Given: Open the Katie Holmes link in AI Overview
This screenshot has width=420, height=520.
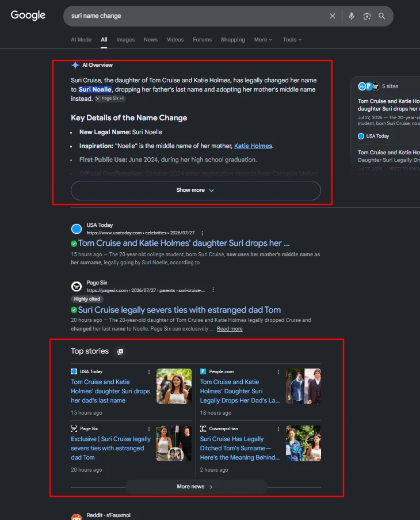Looking at the screenshot, I should point(253,146).
